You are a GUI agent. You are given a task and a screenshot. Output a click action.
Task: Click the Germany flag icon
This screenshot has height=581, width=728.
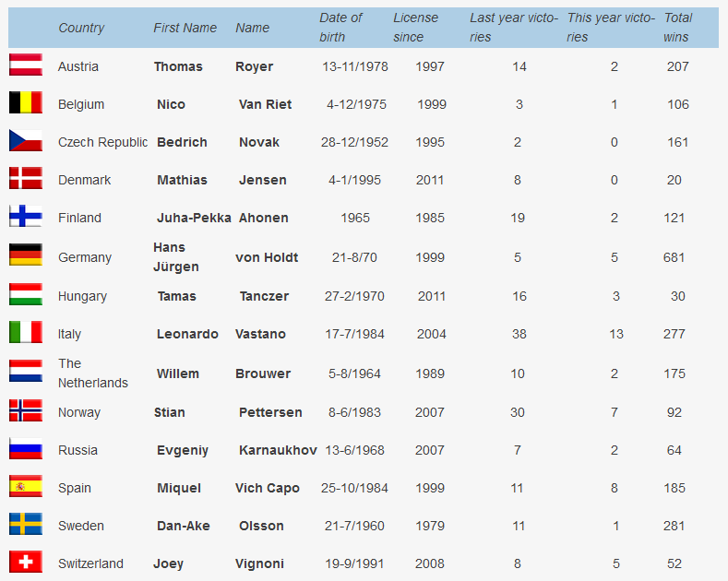tap(26, 255)
